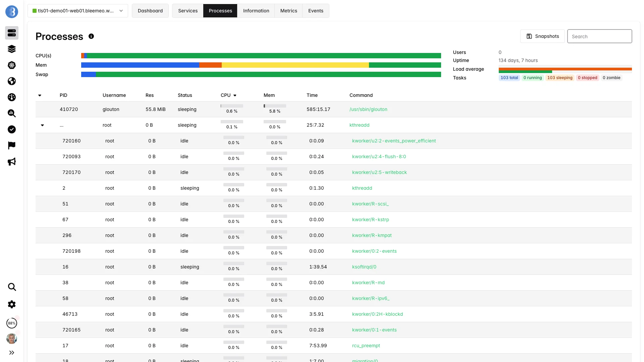Open the /usr/sbin/glouton process link

[x=368, y=109]
